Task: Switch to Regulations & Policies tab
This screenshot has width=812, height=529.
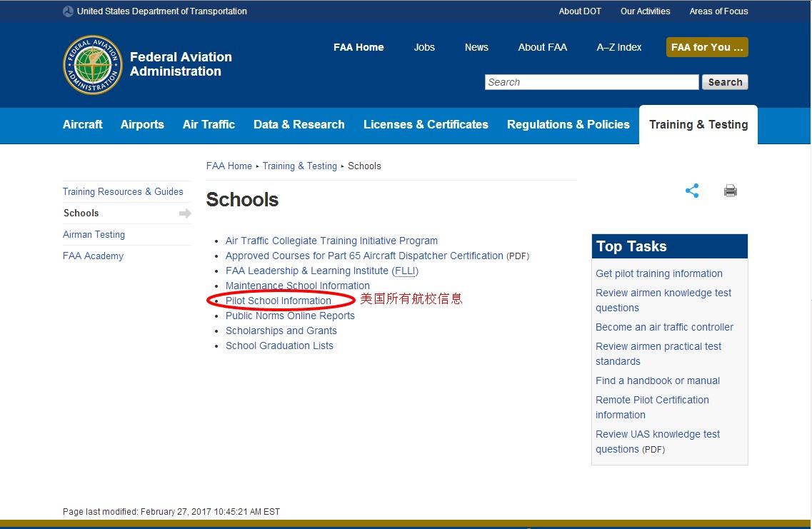Action: tap(568, 124)
